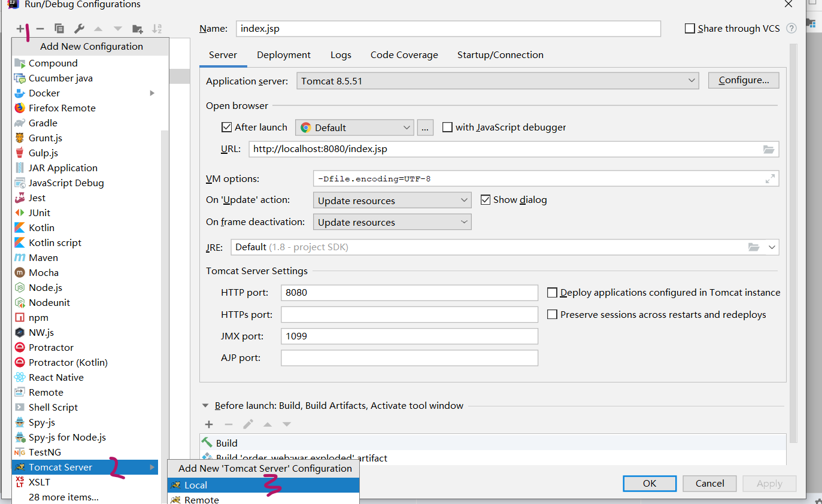Toggle Show dialog checkbox

486,200
